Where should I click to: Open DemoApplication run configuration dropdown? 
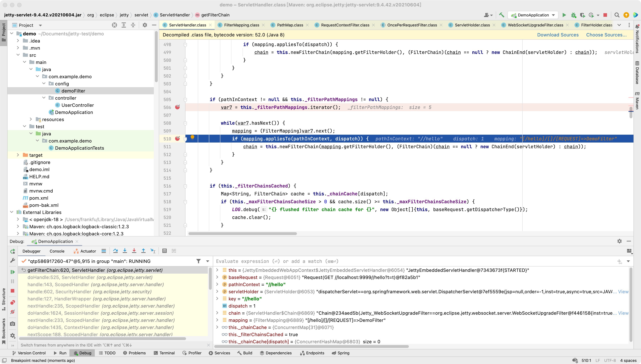click(533, 15)
